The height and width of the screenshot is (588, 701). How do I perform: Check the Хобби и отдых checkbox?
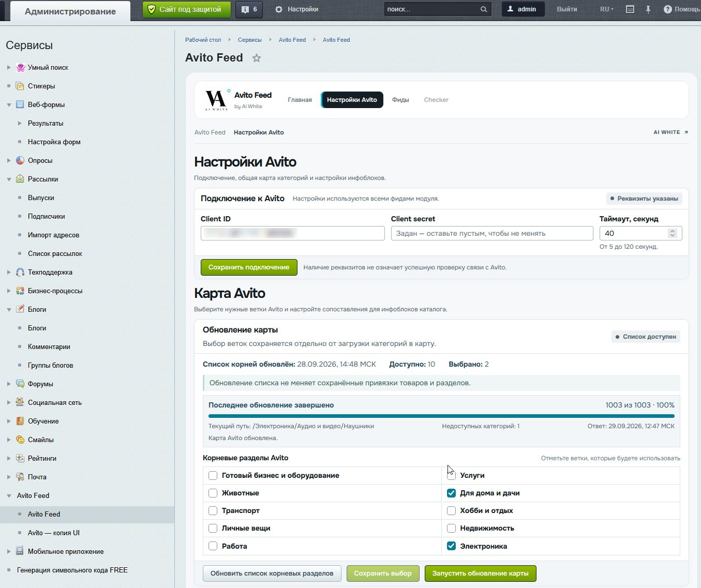click(451, 510)
